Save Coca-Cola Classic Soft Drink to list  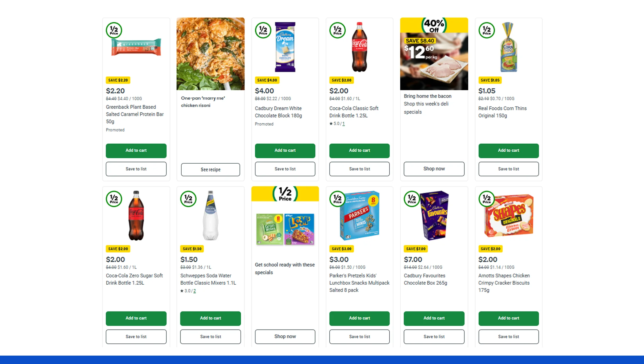(x=359, y=169)
